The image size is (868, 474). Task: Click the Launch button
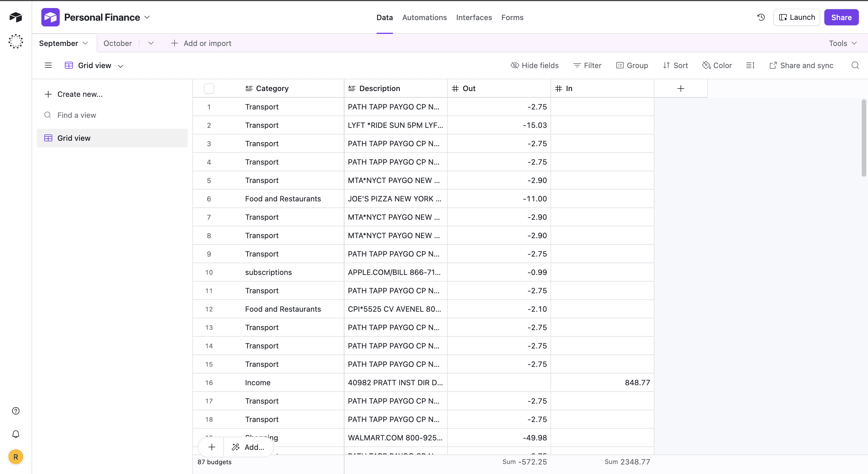(797, 17)
